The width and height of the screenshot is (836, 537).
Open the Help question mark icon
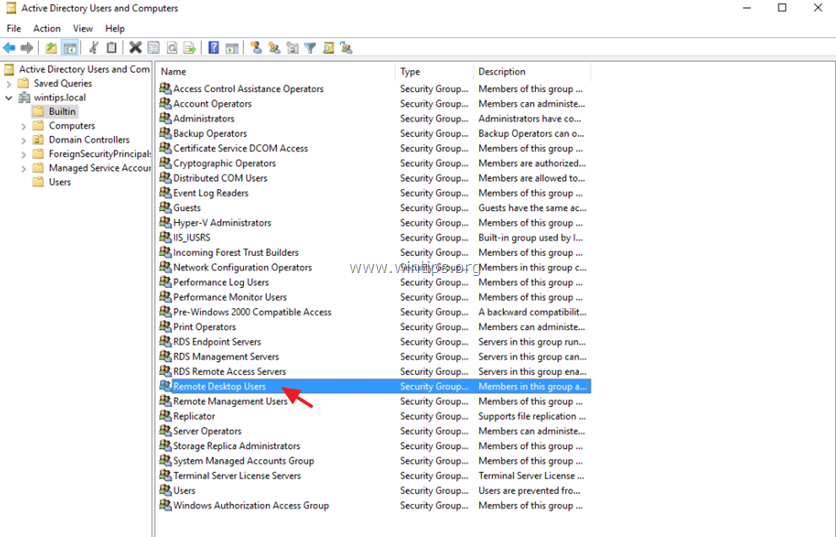pyautogui.click(x=213, y=48)
